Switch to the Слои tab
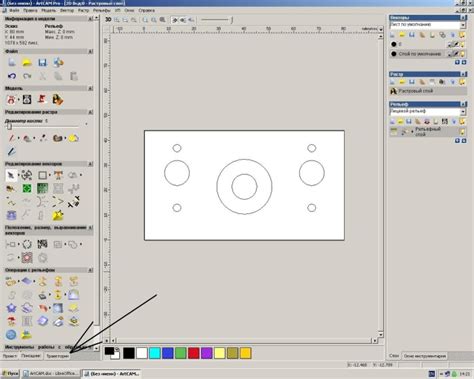The width and height of the screenshot is (474, 379). [394, 356]
